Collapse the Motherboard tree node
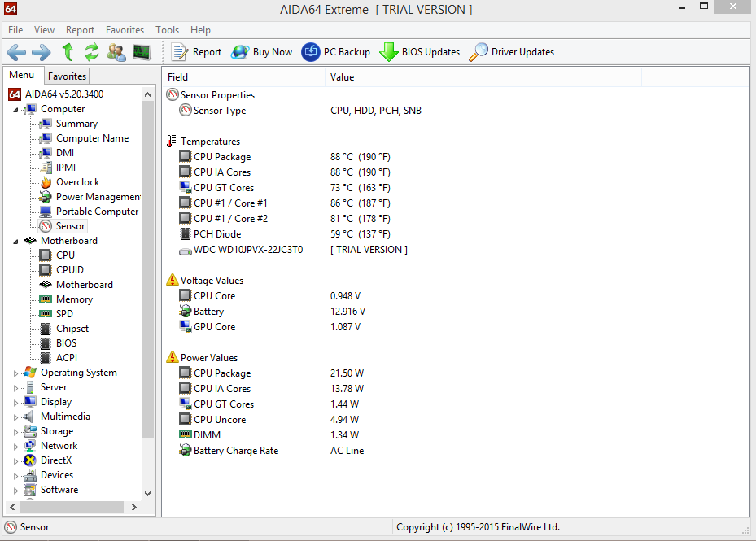This screenshot has height=541, width=756. pos(15,241)
